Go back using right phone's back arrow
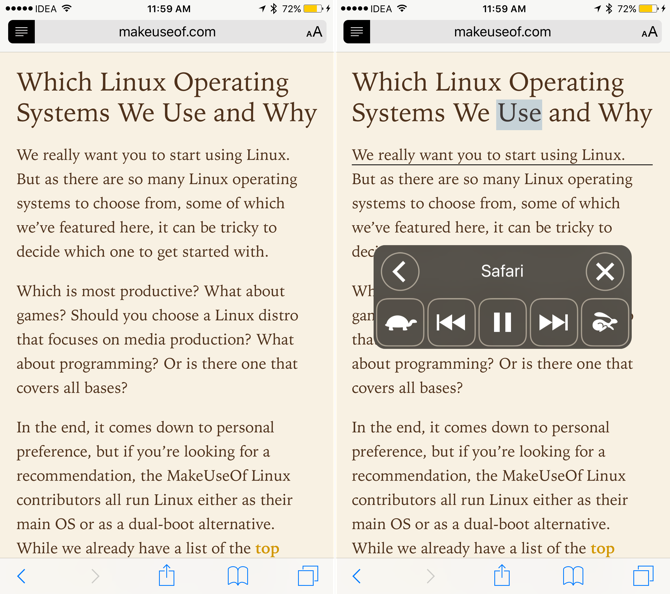The image size is (670, 594). point(357,576)
